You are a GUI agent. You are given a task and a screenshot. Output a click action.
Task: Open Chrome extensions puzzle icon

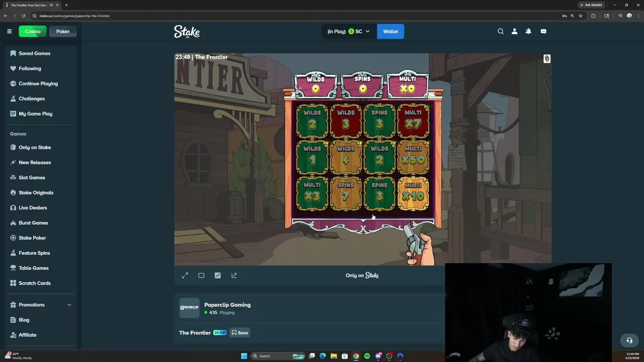tap(593, 16)
